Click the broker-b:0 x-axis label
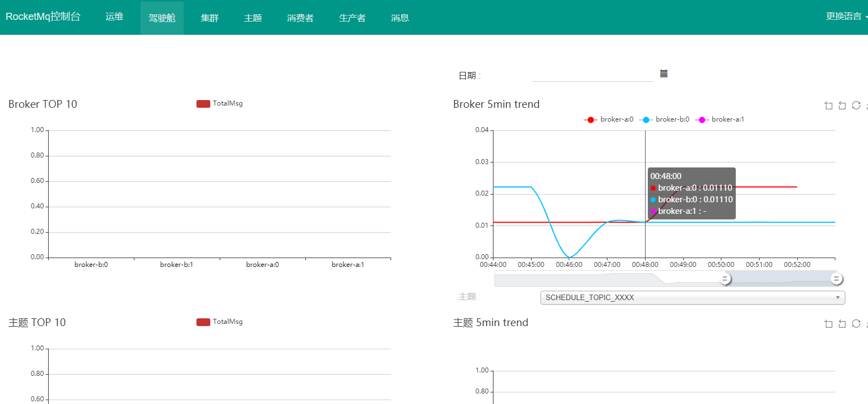 (91, 265)
